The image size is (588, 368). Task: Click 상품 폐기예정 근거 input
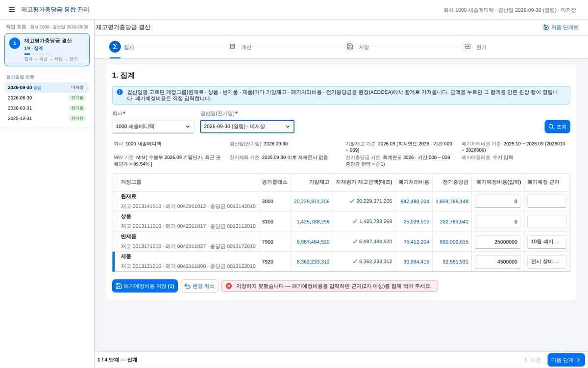click(547, 221)
